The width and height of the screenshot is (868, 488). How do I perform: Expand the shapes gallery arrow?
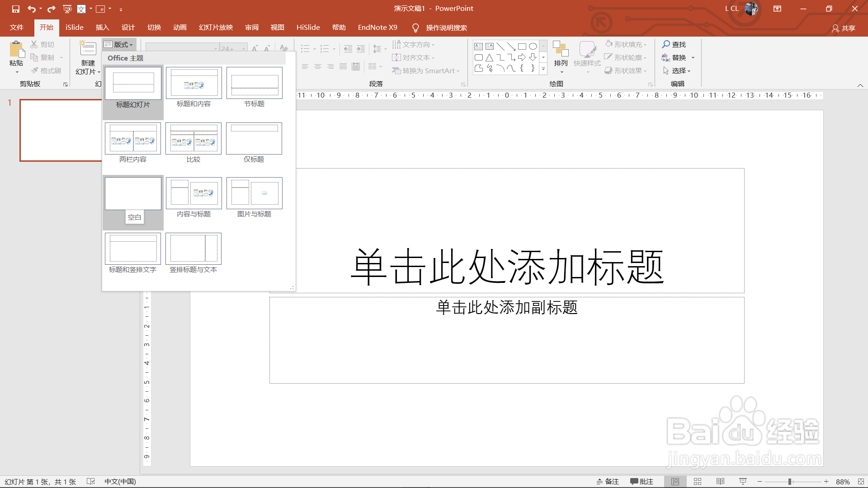pyautogui.click(x=543, y=69)
